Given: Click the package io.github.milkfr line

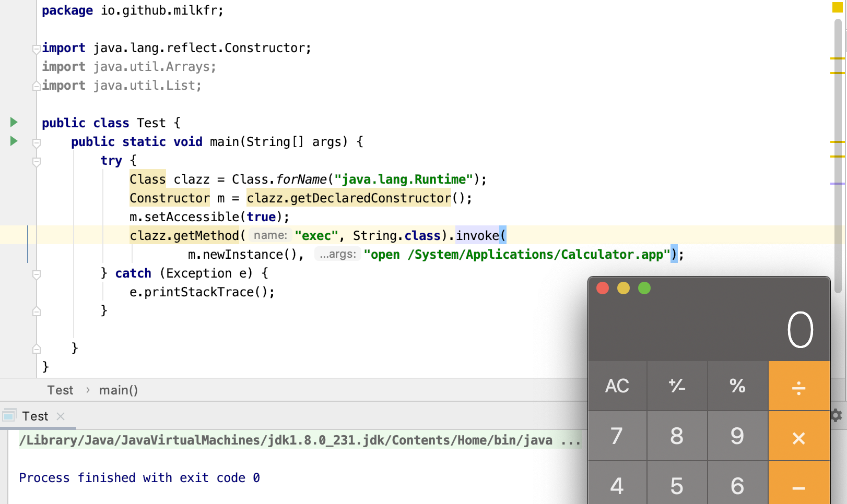Looking at the screenshot, I should point(133,10).
